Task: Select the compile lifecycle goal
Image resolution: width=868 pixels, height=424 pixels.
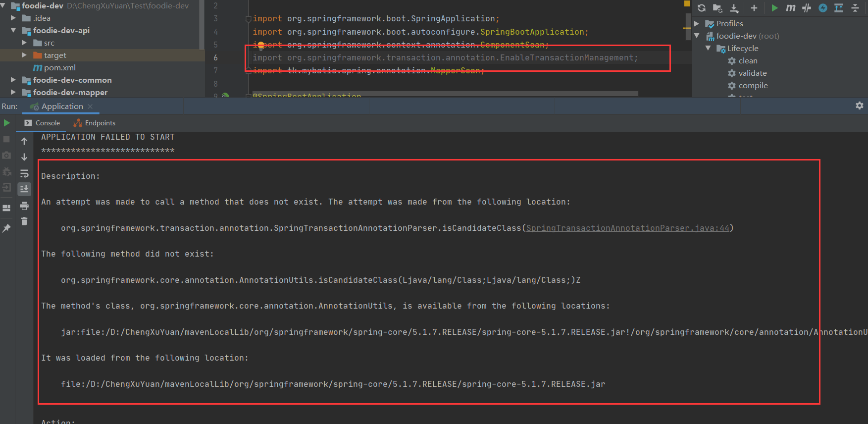Action: [748, 85]
